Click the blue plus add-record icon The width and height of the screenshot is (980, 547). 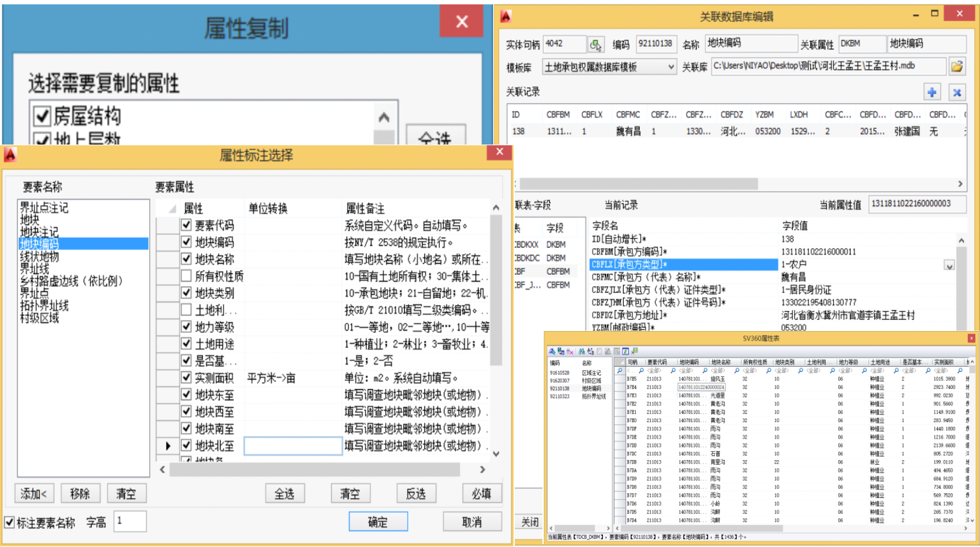[x=932, y=92]
